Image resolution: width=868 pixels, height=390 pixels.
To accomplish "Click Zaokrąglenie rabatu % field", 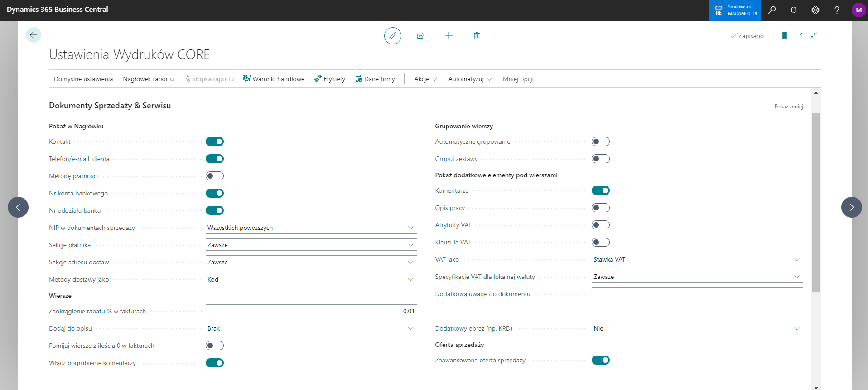I will 311,311.
